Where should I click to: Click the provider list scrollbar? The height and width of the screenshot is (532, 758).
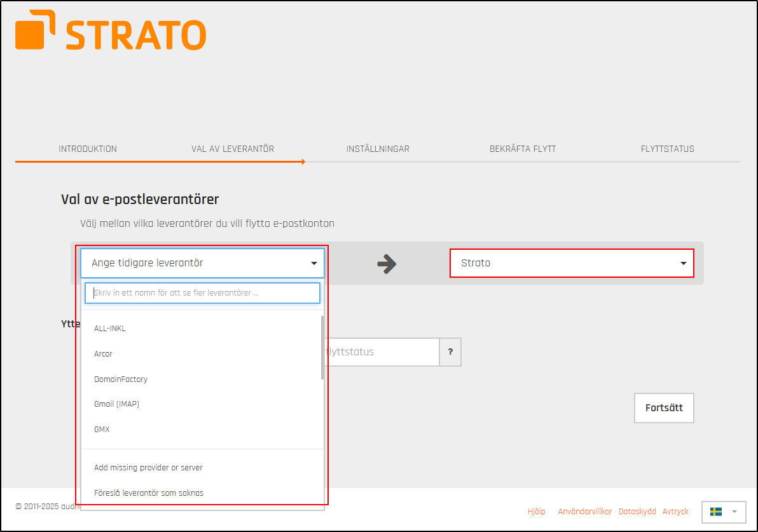point(322,348)
